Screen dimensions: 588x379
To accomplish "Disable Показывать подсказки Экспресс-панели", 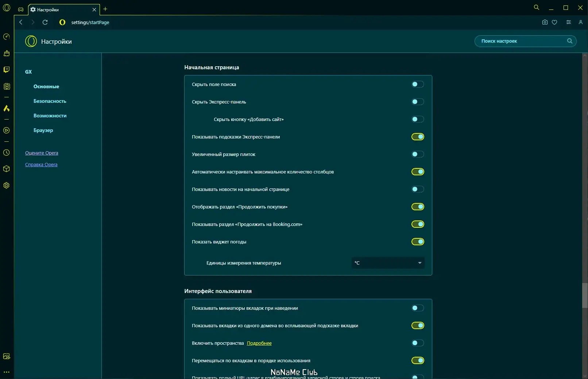I will coord(418,137).
